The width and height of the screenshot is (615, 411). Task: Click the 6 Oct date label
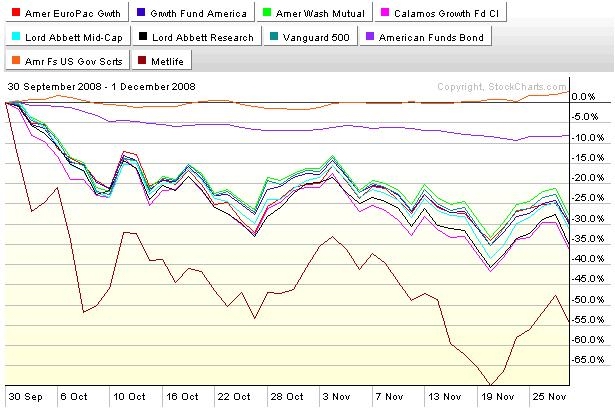click(74, 396)
